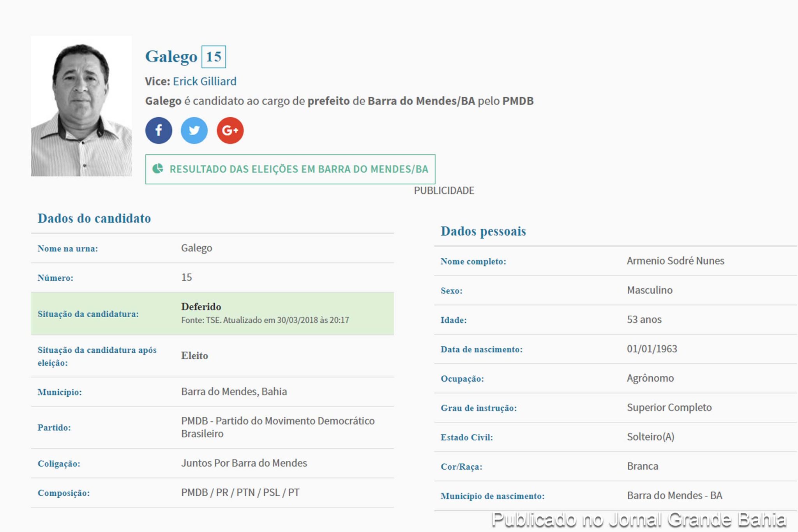Open Resultado das Eleições em Barra do Mendes/BA

tap(298, 169)
